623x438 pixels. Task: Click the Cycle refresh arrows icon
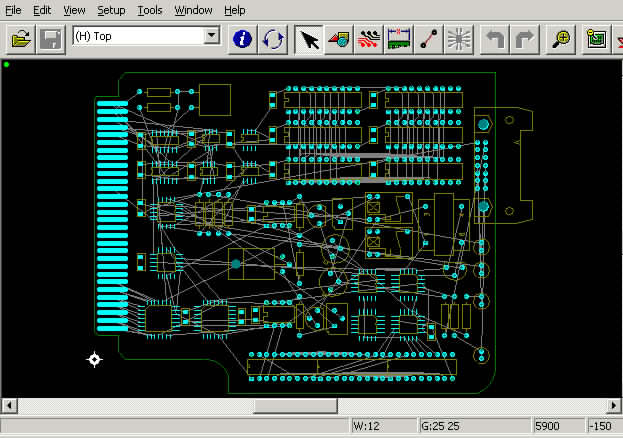tap(273, 39)
